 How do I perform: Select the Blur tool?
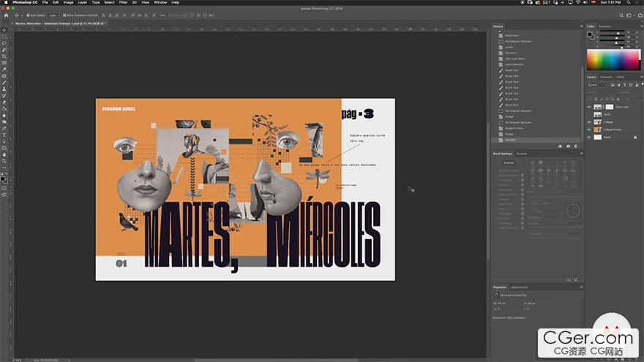point(4,116)
